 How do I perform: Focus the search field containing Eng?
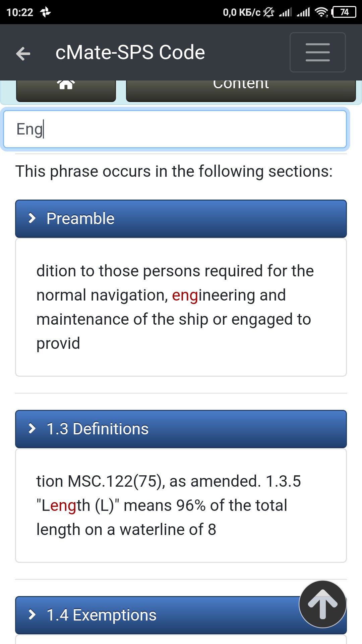point(174,129)
